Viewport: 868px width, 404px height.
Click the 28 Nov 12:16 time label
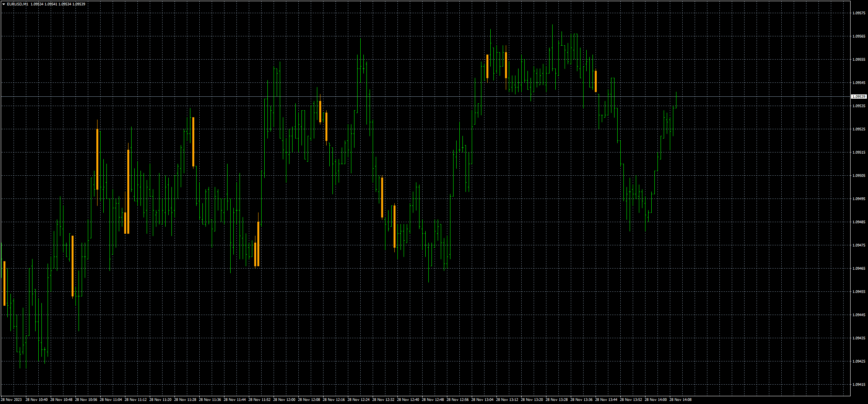coord(334,400)
